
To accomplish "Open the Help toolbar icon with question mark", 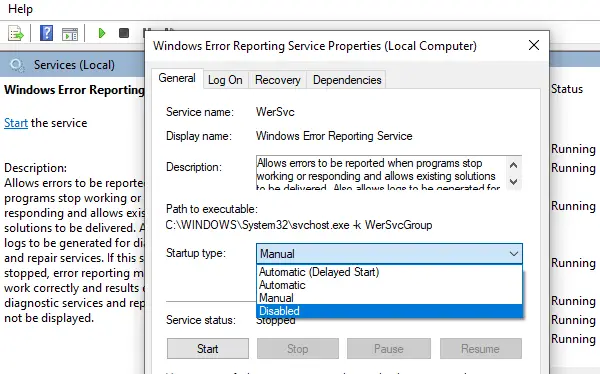I will (46, 33).
